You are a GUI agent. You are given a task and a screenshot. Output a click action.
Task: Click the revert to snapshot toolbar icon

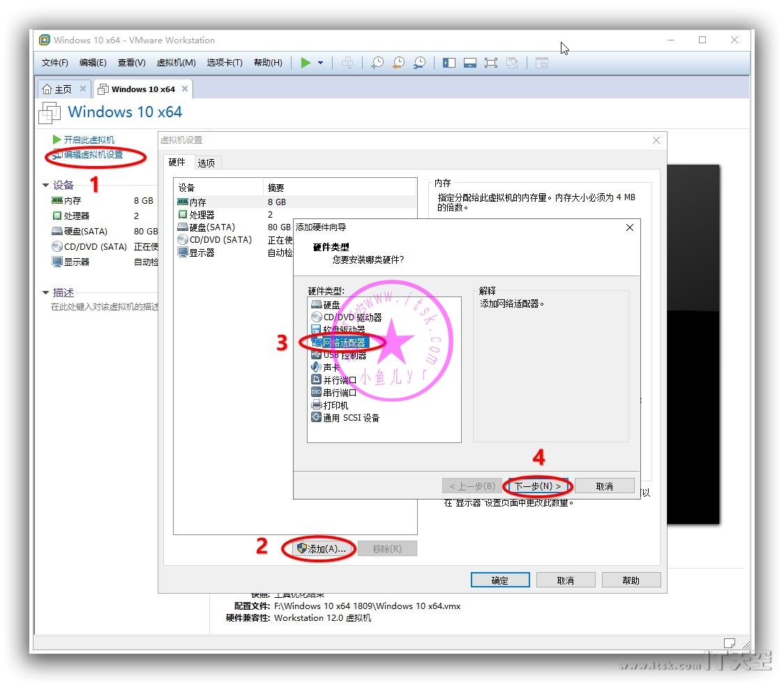(398, 63)
